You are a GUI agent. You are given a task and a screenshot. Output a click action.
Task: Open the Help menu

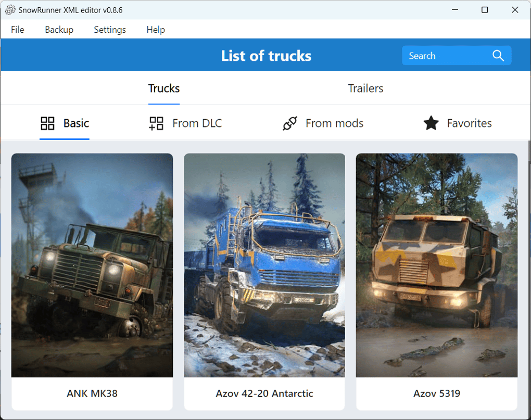156,30
